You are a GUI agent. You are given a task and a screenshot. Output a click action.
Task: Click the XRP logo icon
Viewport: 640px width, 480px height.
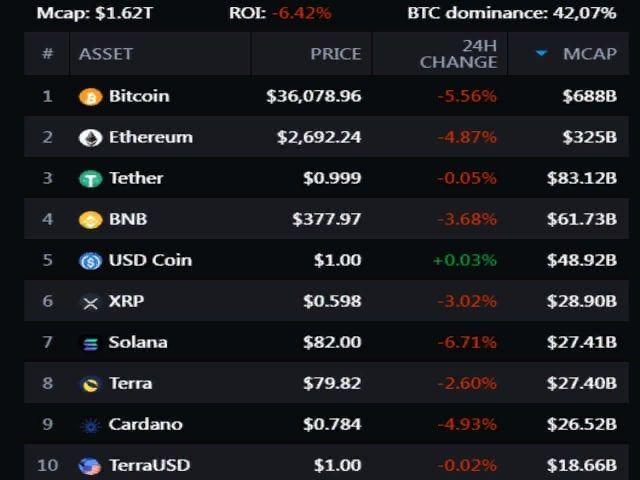click(91, 302)
